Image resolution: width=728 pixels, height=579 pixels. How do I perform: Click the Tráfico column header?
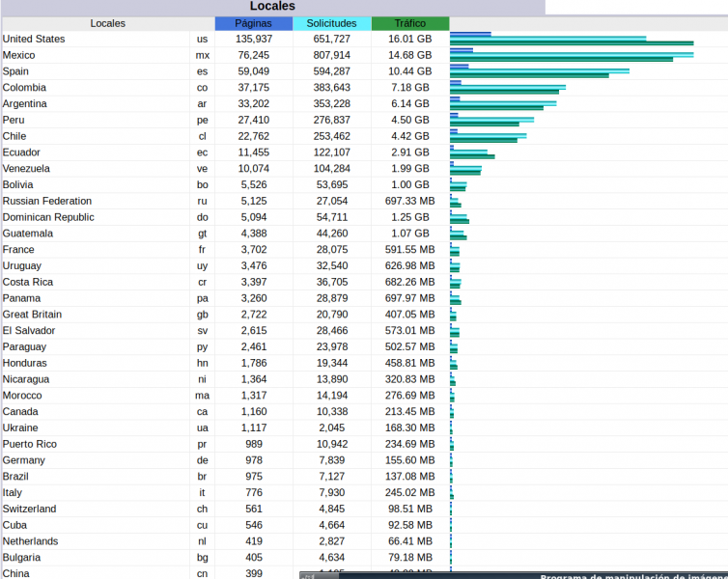click(x=409, y=23)
